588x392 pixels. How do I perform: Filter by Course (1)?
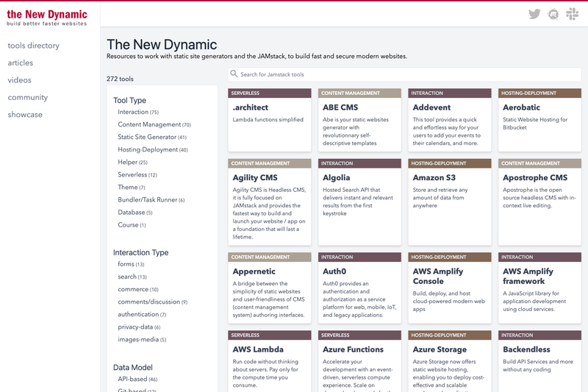pyautogui.click(x=132, y=225)
